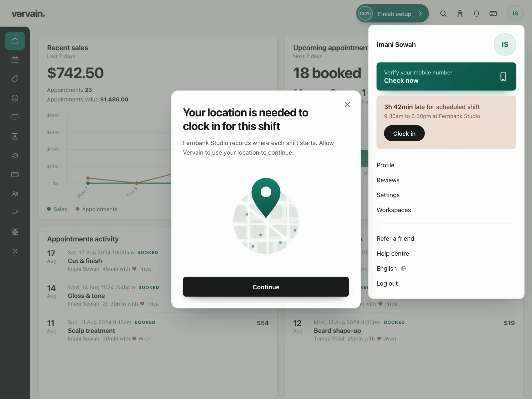The height and width of the screenshot is (399, 532).
Task: Click the vervain logo
Action: coord(28,14)
